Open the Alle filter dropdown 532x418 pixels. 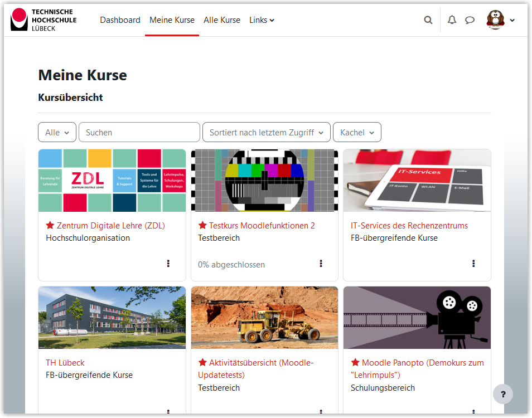point(57,132)
